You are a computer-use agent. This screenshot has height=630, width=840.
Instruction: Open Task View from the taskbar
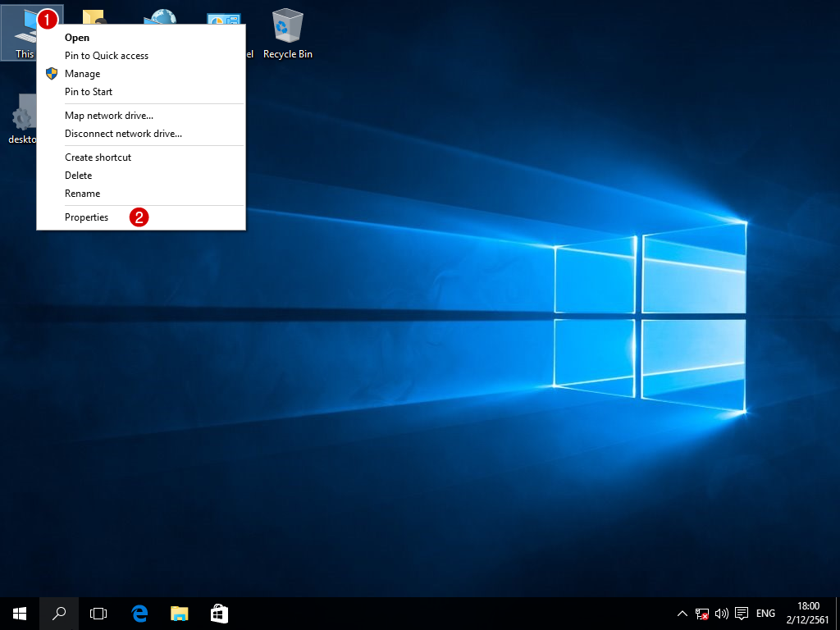(x=98, y=613)
